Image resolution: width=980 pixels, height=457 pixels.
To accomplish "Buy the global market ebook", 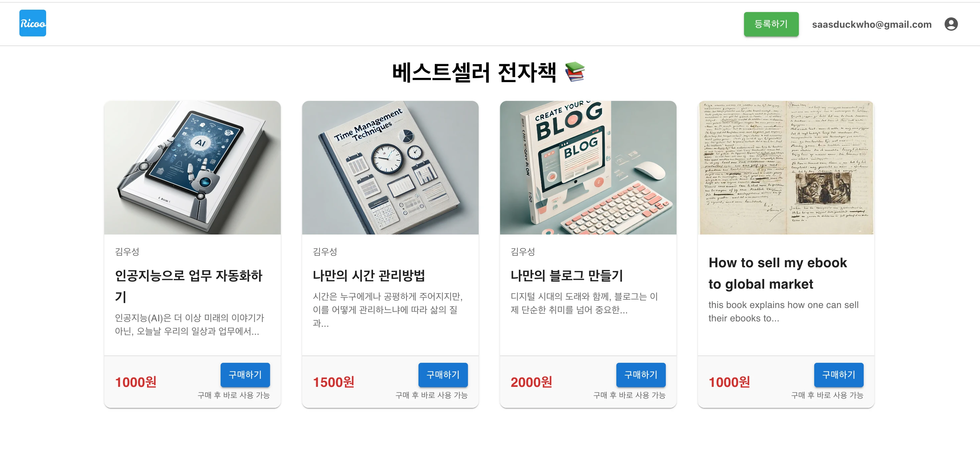I will (x=839, y=375).
